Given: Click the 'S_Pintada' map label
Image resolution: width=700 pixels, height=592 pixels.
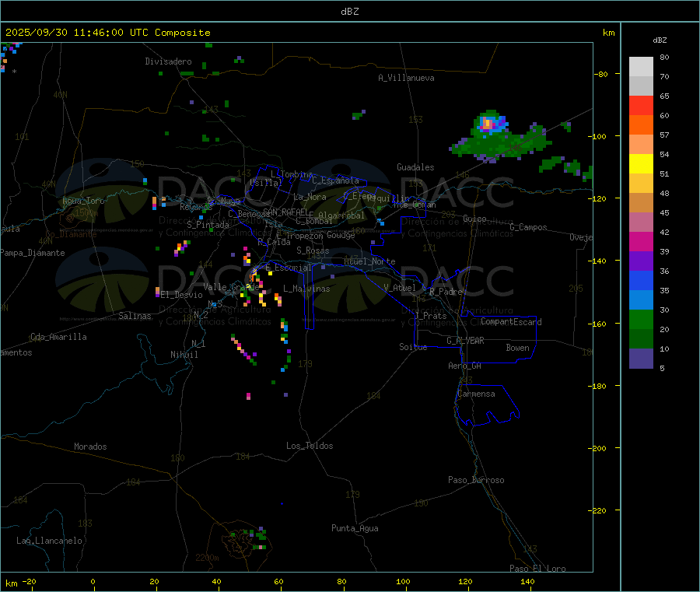Looking at the screenshot, I should tap(208, 225).
